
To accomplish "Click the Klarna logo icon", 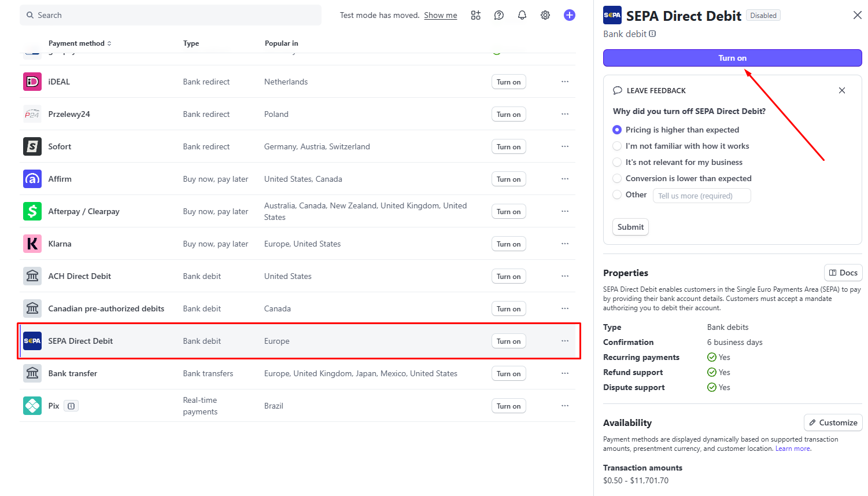I will [32, 244].
